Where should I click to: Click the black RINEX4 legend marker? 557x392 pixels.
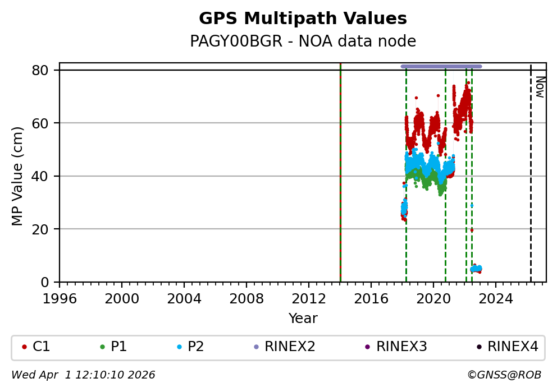coord(479,347)
